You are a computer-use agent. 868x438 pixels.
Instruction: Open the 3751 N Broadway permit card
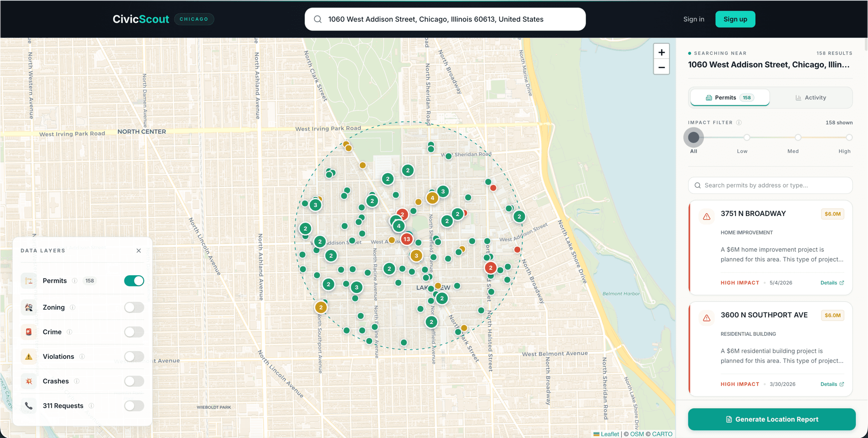pos(770,248)
